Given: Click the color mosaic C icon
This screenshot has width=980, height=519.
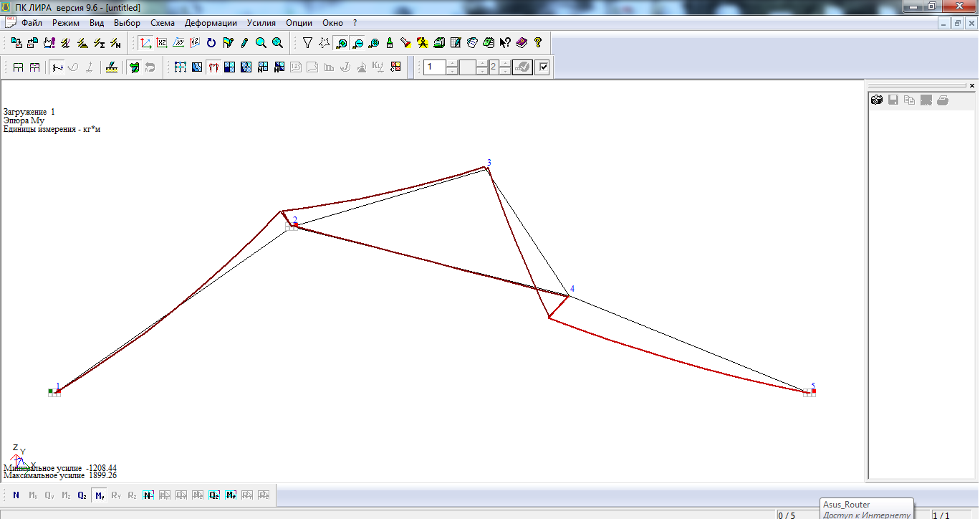Looking at the screenshot, I should point(395,67).
